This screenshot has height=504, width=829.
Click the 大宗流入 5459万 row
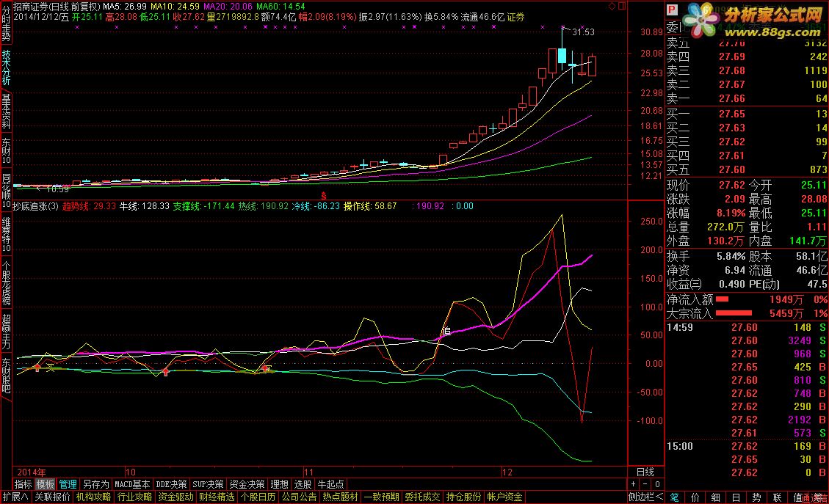click(x=747, y=313)
